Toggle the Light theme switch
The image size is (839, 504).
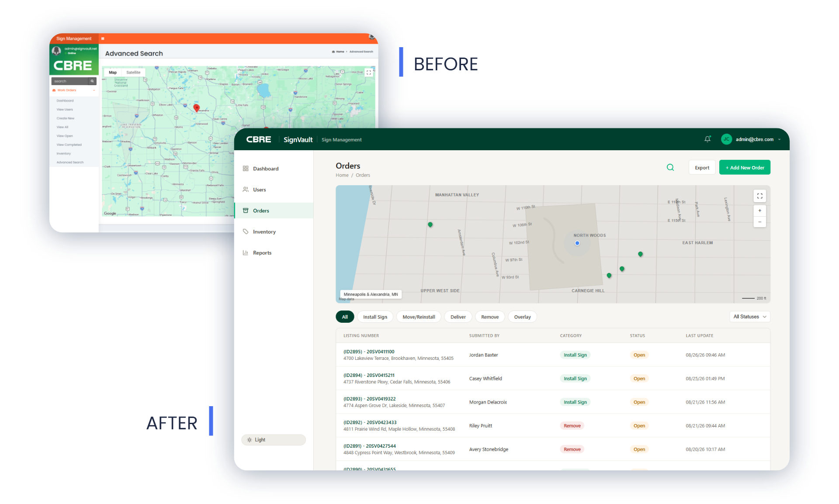point(274,440)
